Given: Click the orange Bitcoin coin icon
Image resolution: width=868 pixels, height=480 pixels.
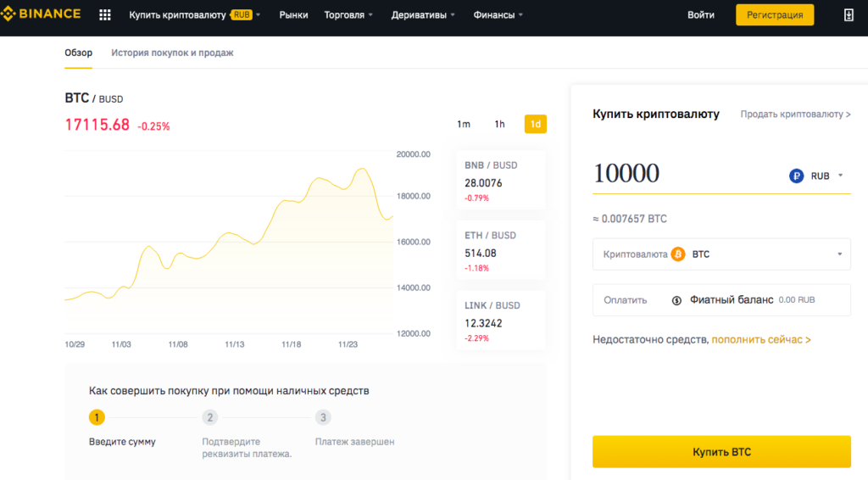Looking at the screenshot, I should coord(678,254).
